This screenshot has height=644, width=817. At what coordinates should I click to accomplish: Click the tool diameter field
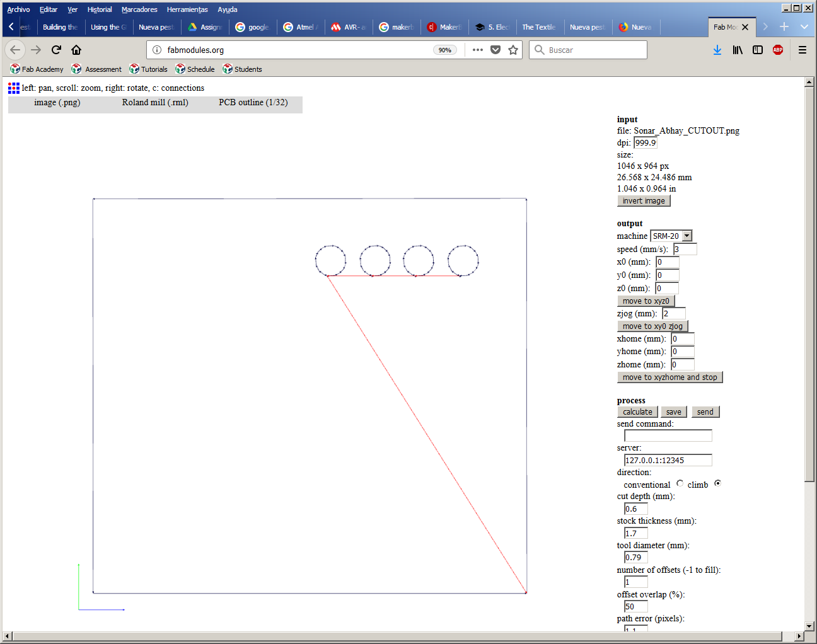point(636,557)
